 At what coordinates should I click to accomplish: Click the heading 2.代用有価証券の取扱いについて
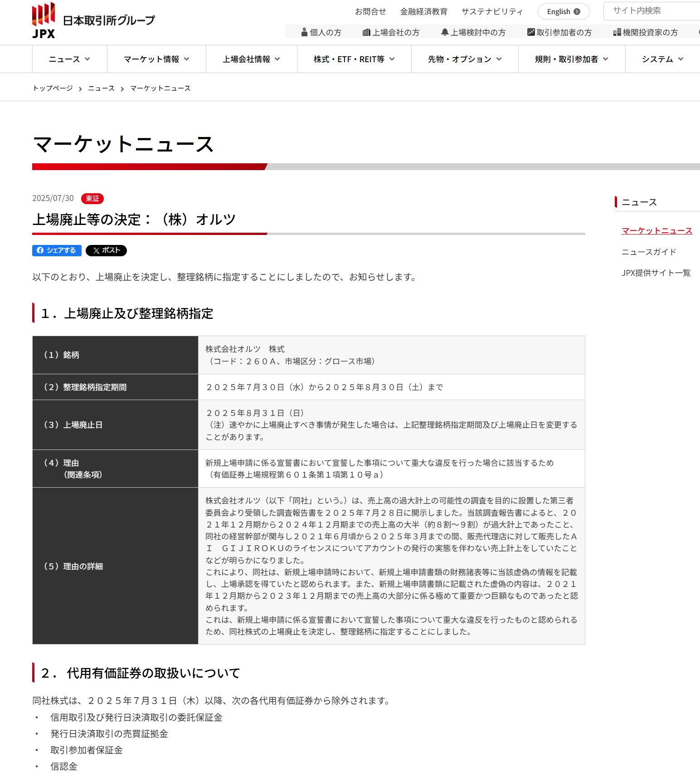pyautogui.click(x=141, y=673)
